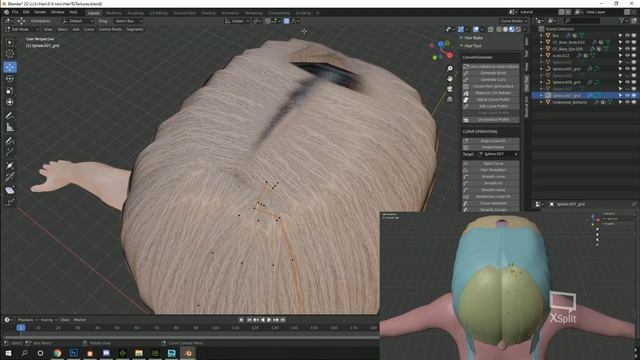Viewport: 640px width, 360px height.
Task: Open the Edit Mode dropdown
Action: [22, 29]
